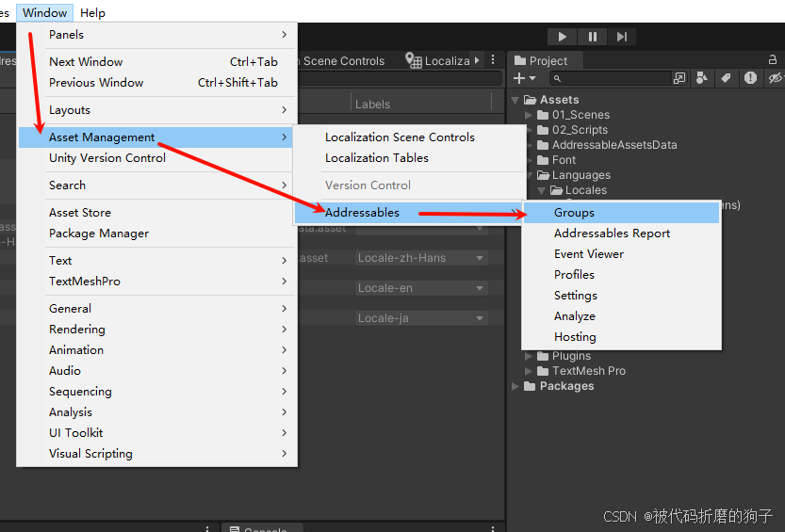The height and width of the screenshot is (532, 785).
Task: Collapse the Locales folder arrow
Action: click(542, 190)
